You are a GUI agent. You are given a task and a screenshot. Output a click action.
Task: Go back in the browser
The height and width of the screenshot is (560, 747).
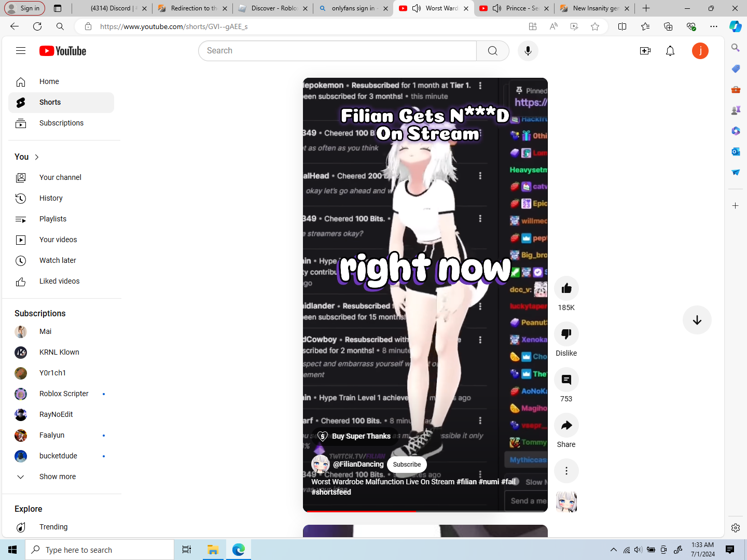pyautogui.click(x=14, y=26)
